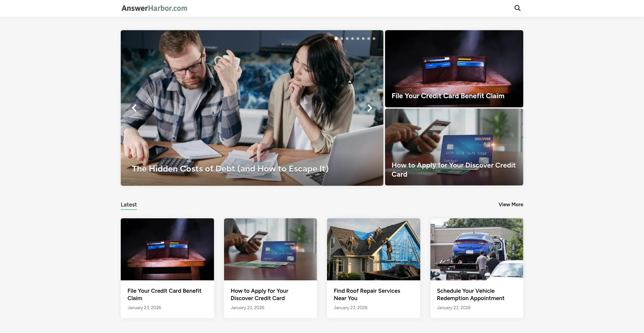Go to previous carousel slide arrow

(135, 108)
